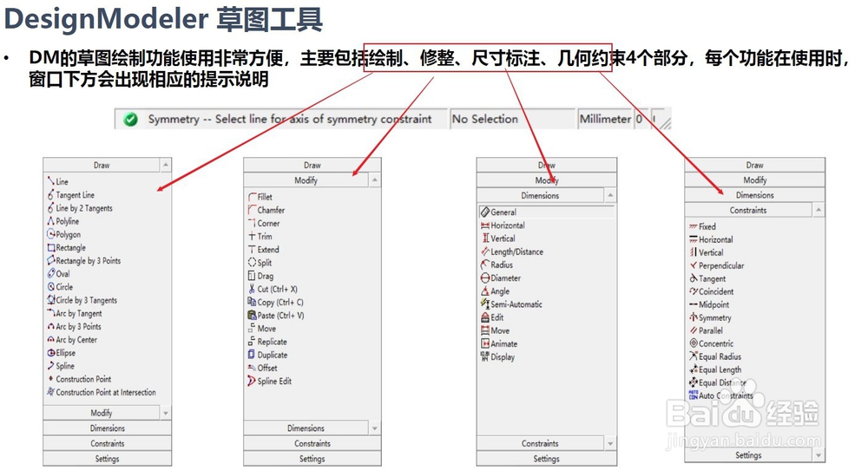Select the Fillet modify icon
Viewport: 868px width, 470px height.
252,196
